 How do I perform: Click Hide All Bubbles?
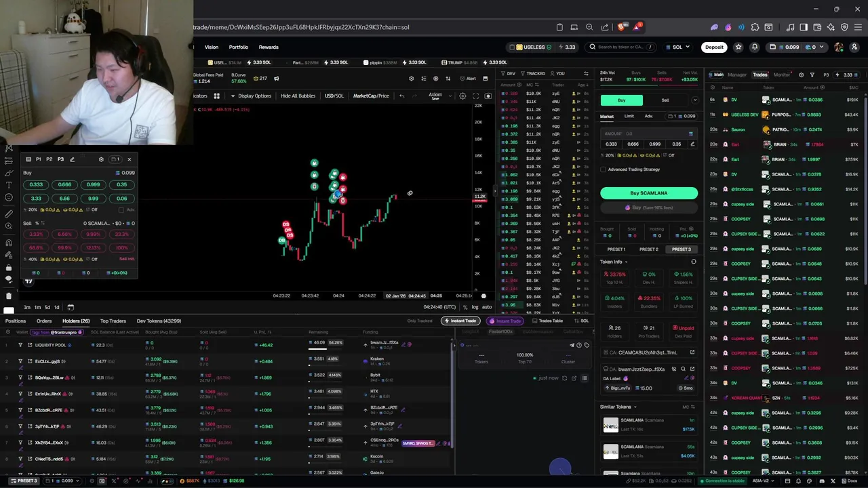(x=298, y=96)
